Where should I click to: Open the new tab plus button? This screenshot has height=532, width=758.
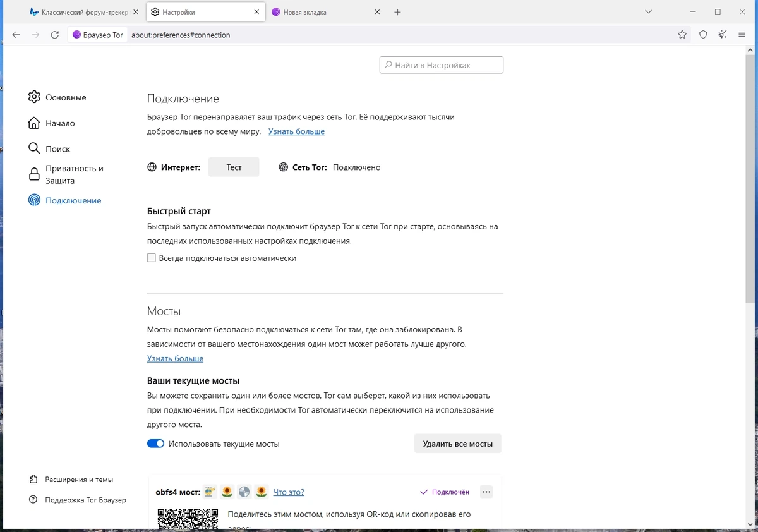pyautogui.click(x=397, y=12)
